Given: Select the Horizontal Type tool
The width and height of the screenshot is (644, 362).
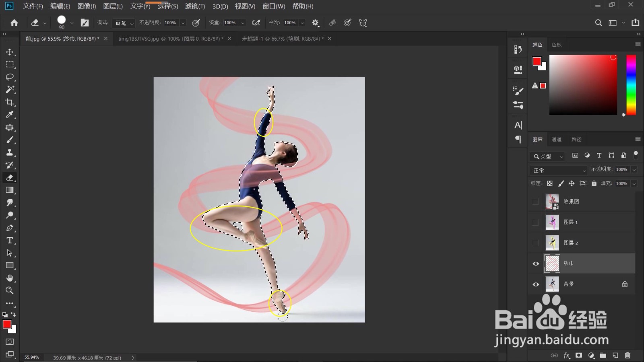Looking at the screenshot, I should 10,241.
